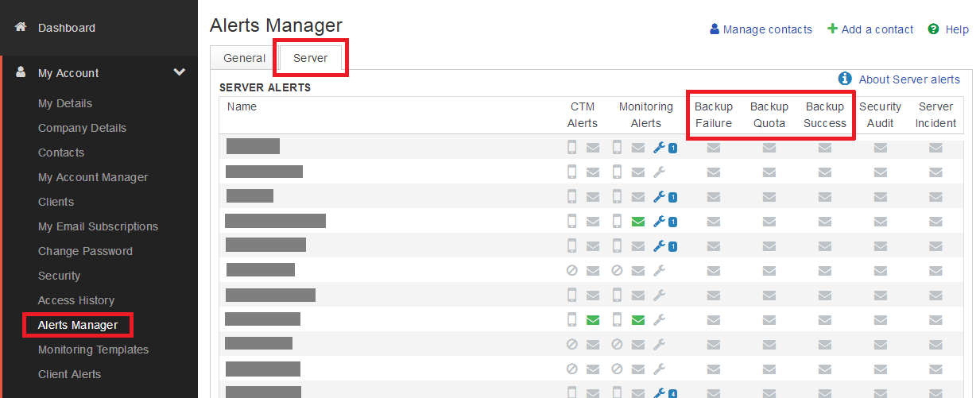The width and height of the screenshot is (980, 398).
Task: Select the Server tab
Action: 310,58
